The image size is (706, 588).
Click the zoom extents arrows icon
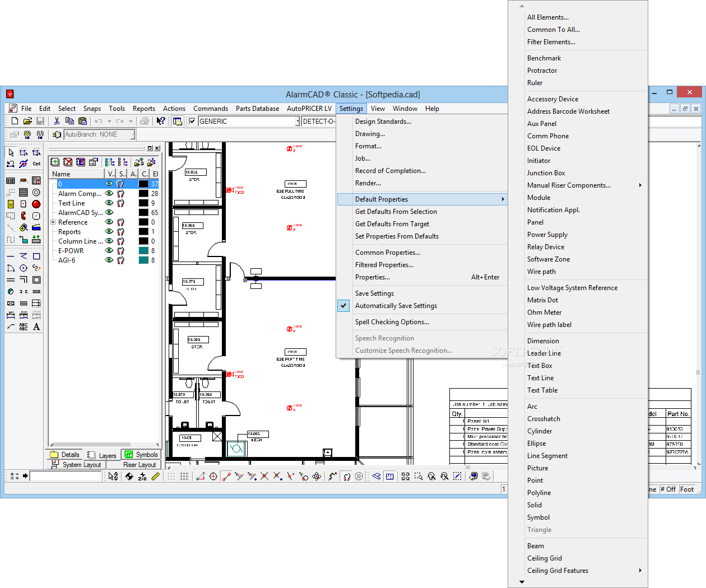pos(406,476)
